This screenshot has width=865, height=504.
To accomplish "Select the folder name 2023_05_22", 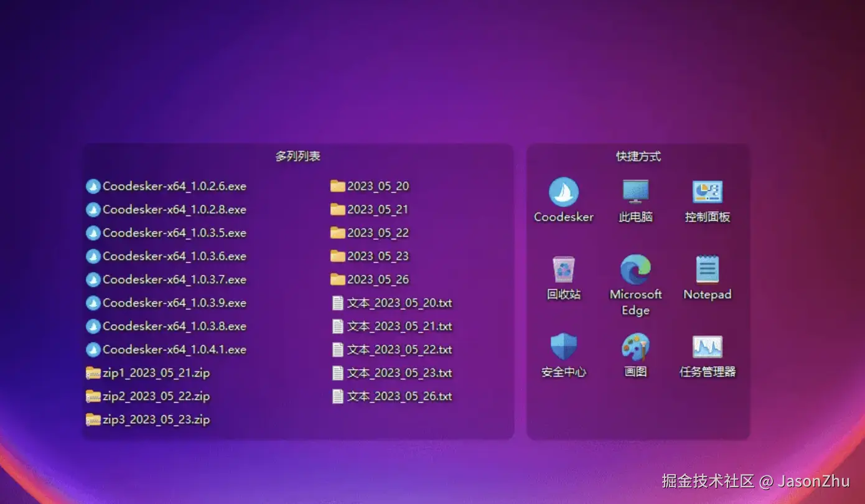I will click(378, 233).
